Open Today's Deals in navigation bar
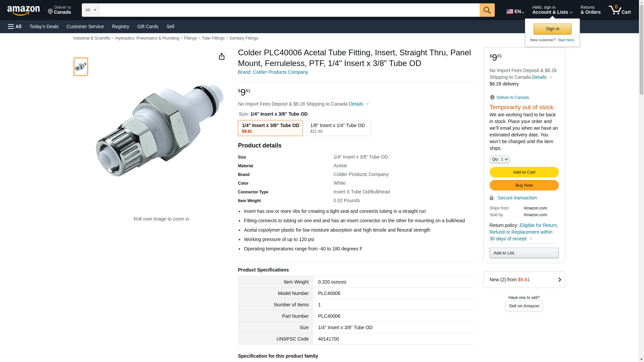The image size is (644, 362). [x=44, y=26]
